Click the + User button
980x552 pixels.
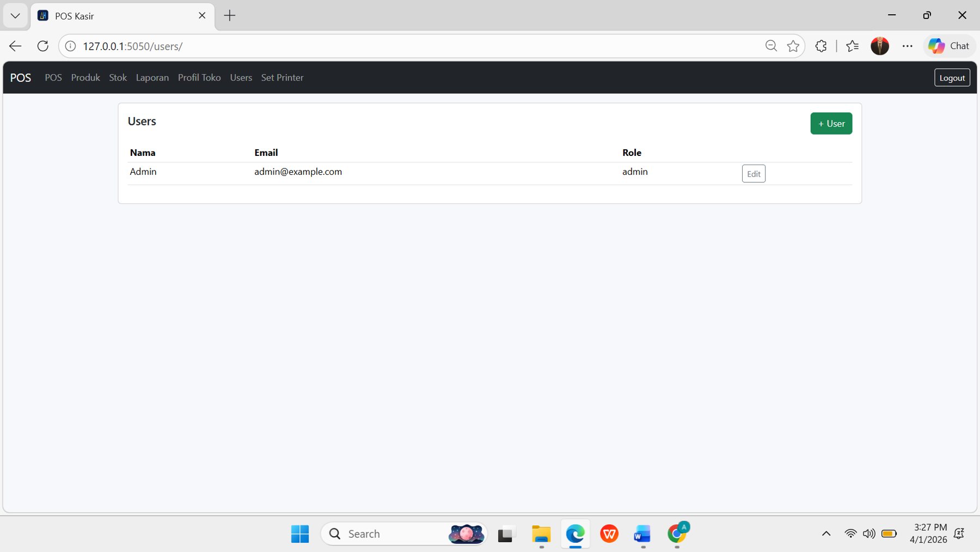pyautogui.click(x=831, y=123)
